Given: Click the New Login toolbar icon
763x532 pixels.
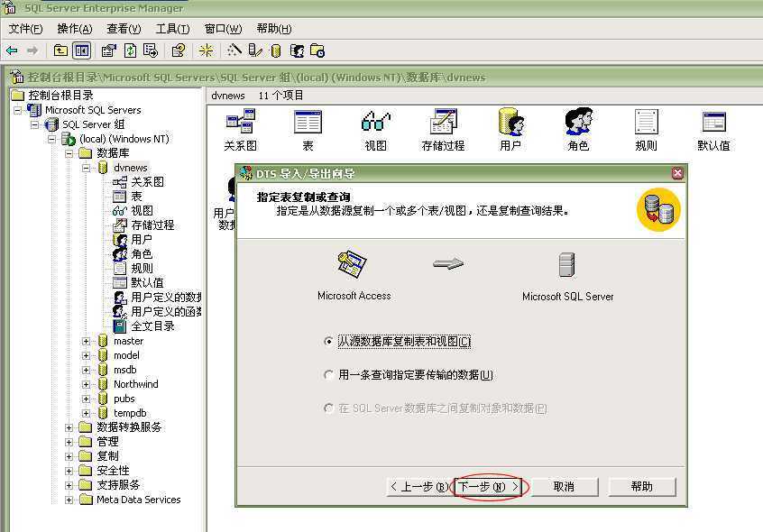Looking at the screenshot, I should click(297, 50).
